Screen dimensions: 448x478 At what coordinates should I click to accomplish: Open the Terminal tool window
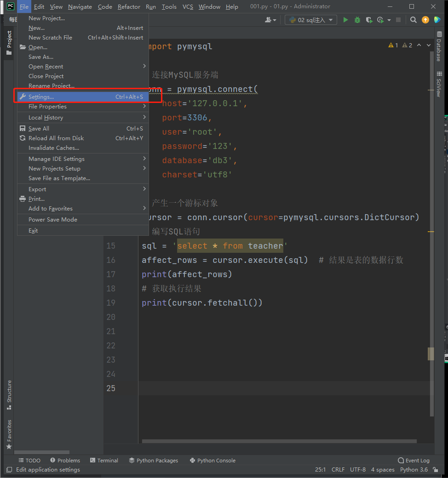104,460
